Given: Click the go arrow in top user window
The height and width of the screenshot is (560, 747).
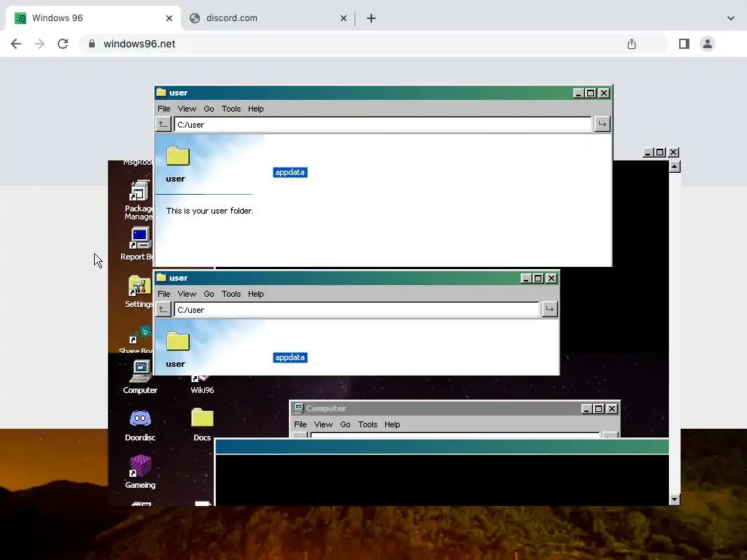Looking at the screenshot, I should (602, 124).
